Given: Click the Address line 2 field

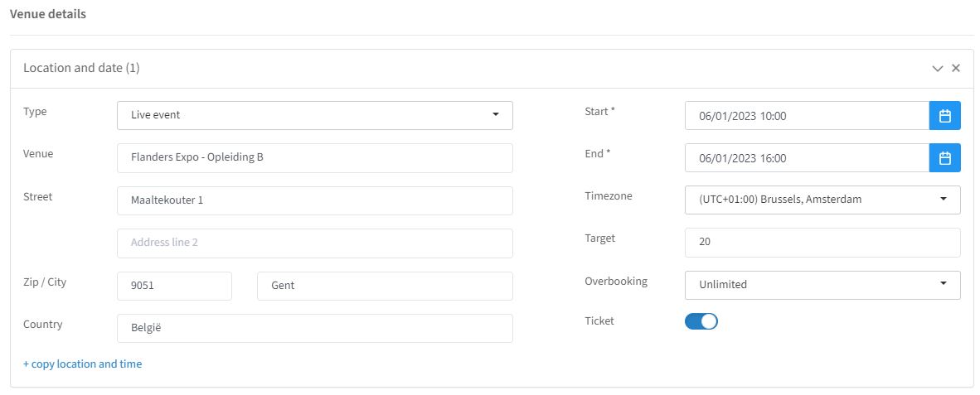Looking at the screenshot, I should tap(315, 243).
